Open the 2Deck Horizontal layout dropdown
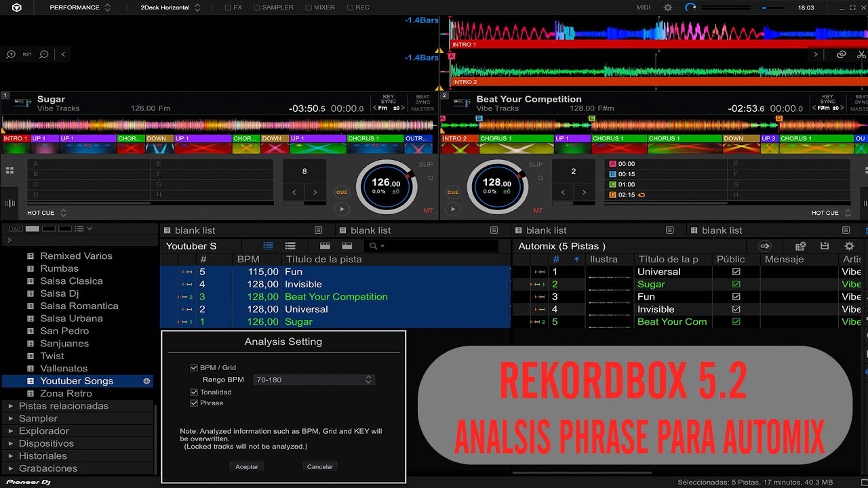Image resolution: width=868 pixels, height=488 pixels. 170,7
